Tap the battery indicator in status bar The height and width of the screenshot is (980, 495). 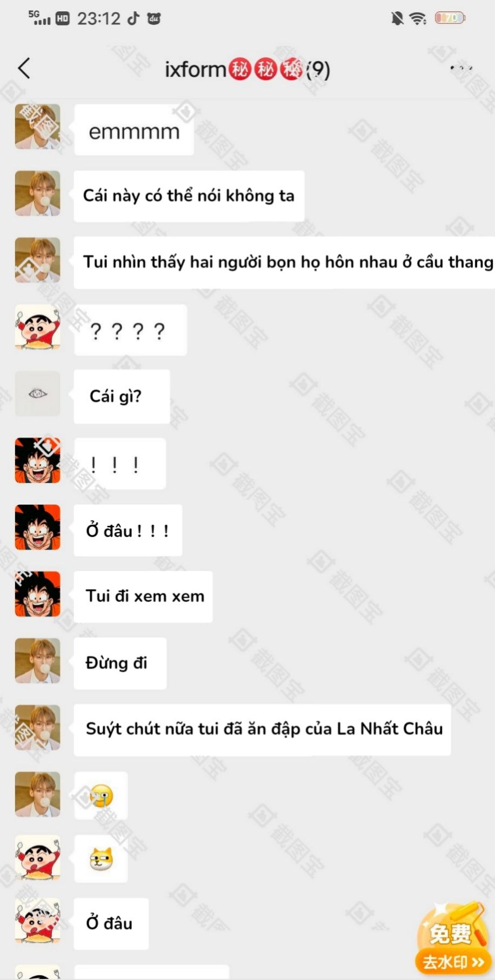[x=450, y=18]
